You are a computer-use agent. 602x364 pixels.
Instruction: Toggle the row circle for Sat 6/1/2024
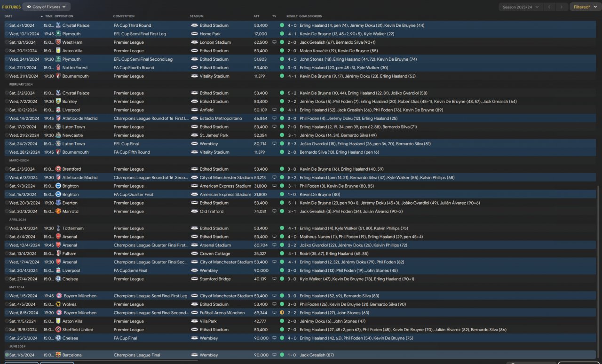[7, 25]
